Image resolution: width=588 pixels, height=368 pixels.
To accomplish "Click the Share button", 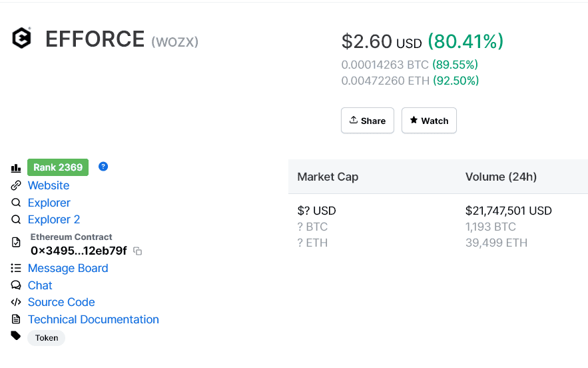I will [368, 121].
